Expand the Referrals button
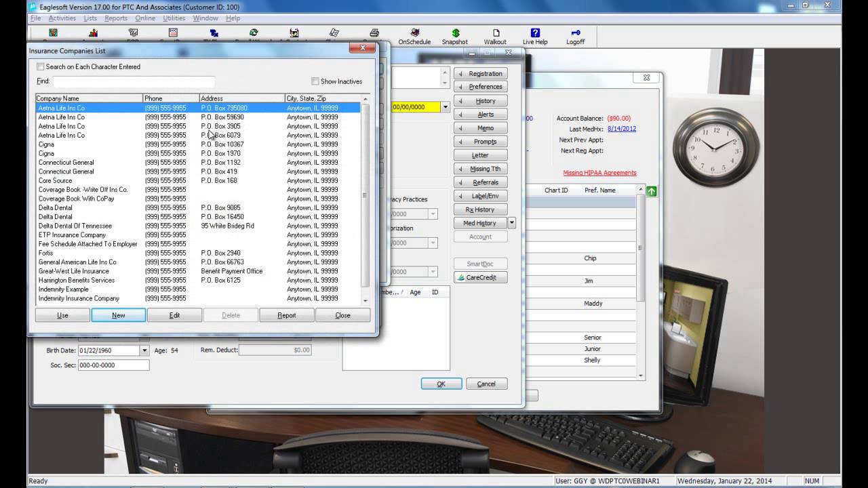This screenshot has height=488, width=868. coord(481,182)
